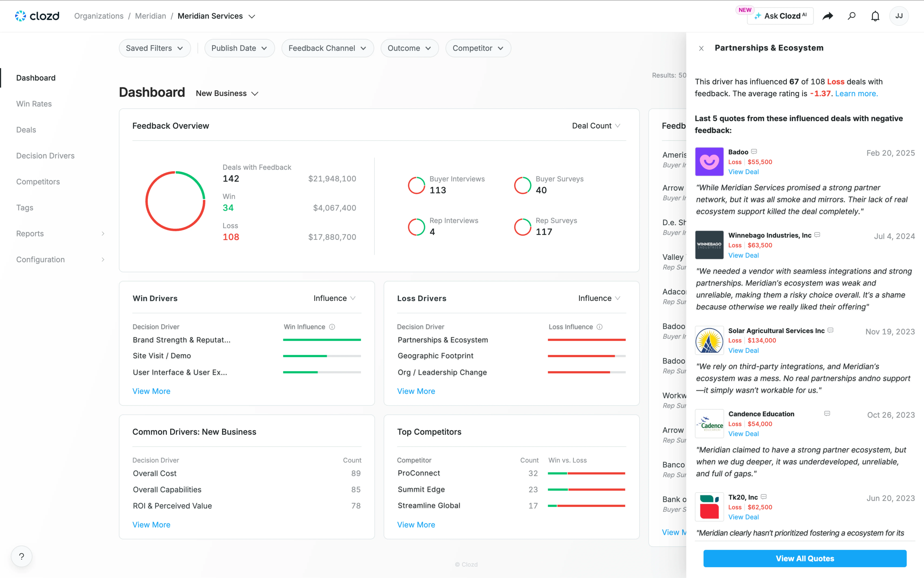
Task: Open notifications bell
Action: pyautogui.click(x=875, y=16)
